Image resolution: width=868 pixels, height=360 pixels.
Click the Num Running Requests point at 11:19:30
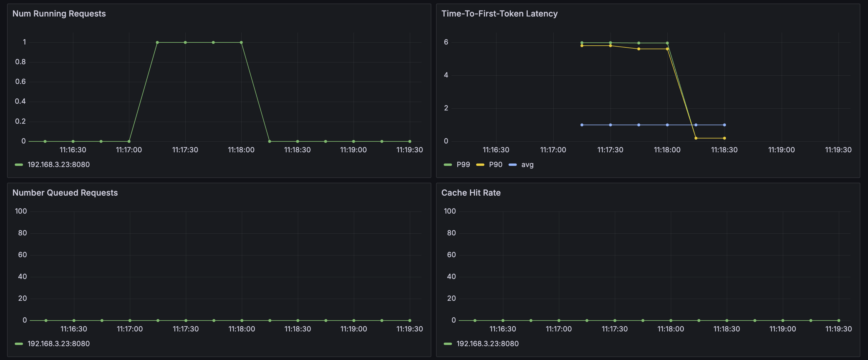click(x=410, y=141)
